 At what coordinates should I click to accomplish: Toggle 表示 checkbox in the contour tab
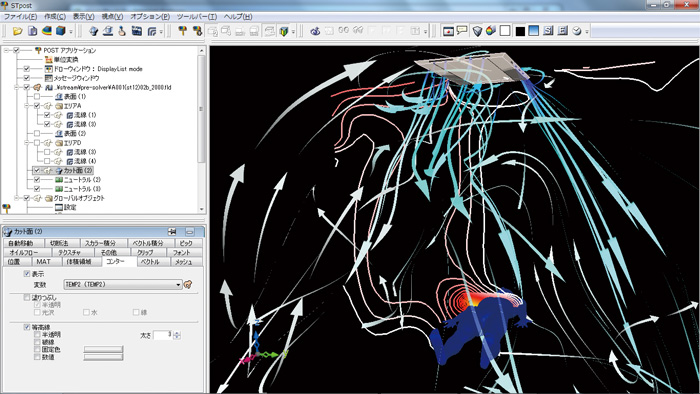click(27, 274)
